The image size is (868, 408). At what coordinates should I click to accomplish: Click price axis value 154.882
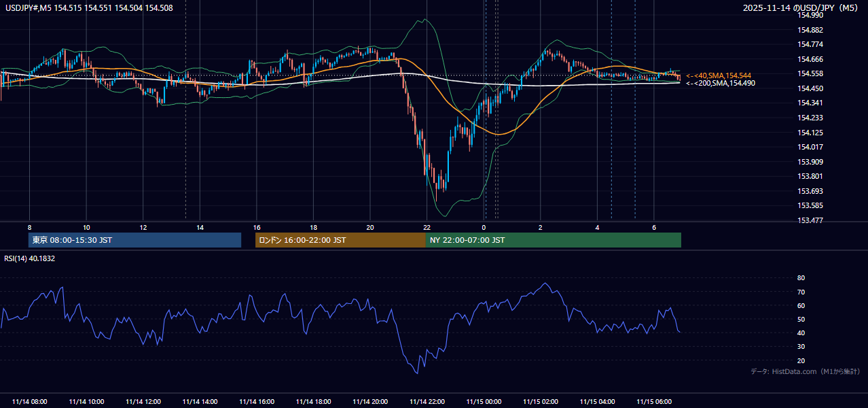tap(810, 30)
